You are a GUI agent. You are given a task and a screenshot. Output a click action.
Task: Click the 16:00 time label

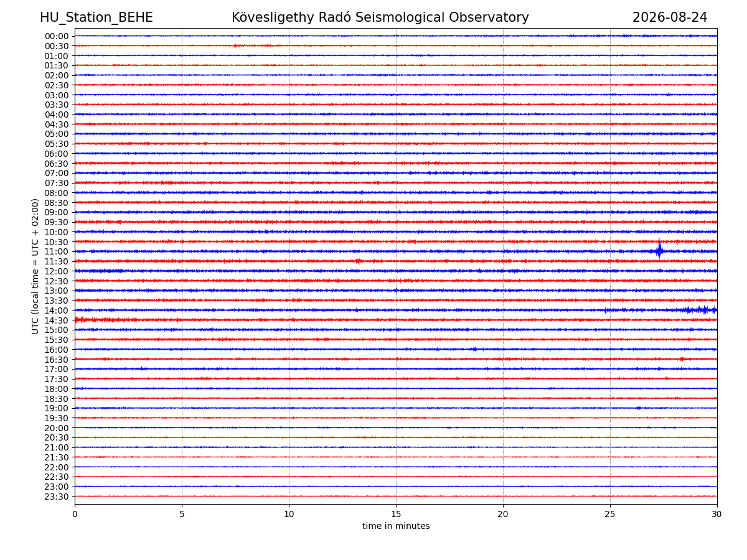[57, 350]
